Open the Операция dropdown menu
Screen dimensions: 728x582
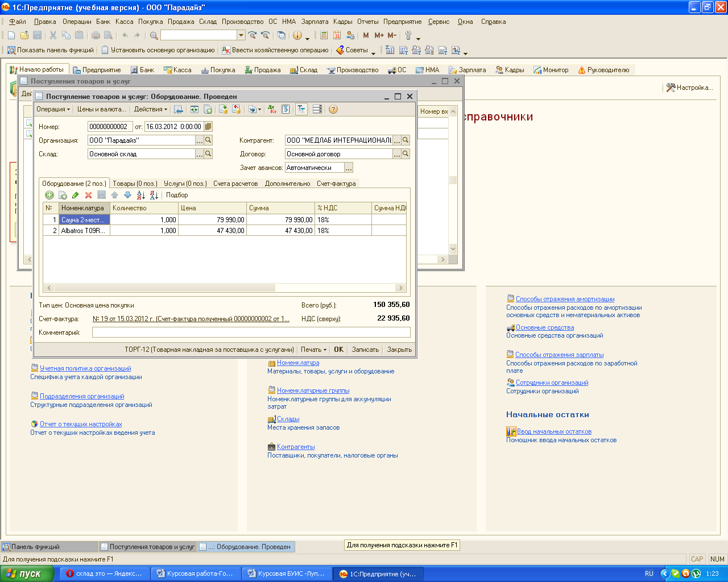coord(53,109)
